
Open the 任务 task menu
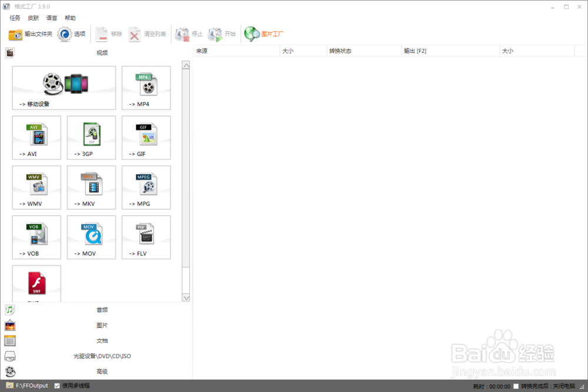click(x=15, y=18)
